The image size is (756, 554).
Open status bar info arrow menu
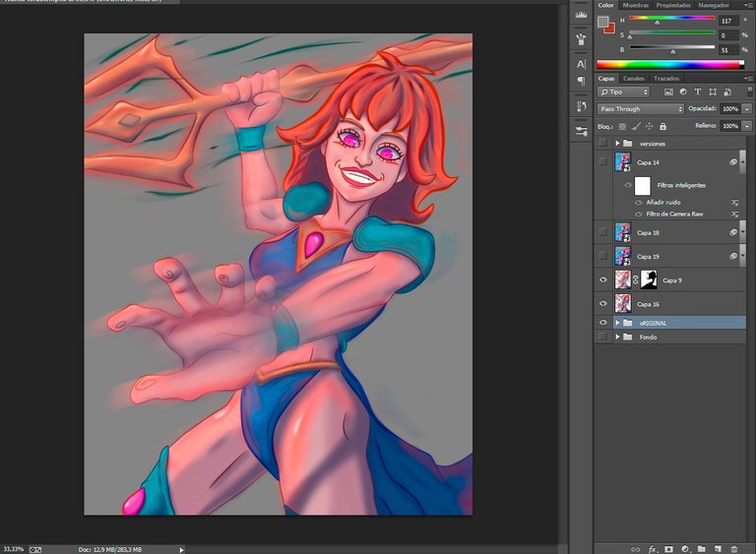[x=182, y=550]
